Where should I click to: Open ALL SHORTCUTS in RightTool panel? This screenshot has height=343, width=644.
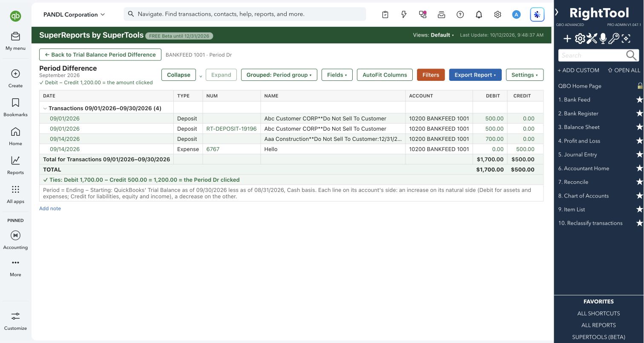click(x=598, y=314)
